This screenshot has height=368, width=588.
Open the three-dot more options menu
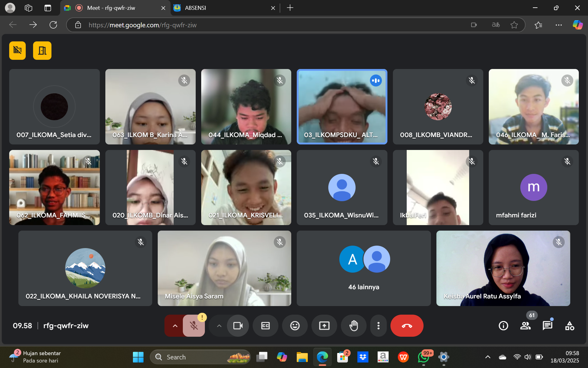(378, 326)
